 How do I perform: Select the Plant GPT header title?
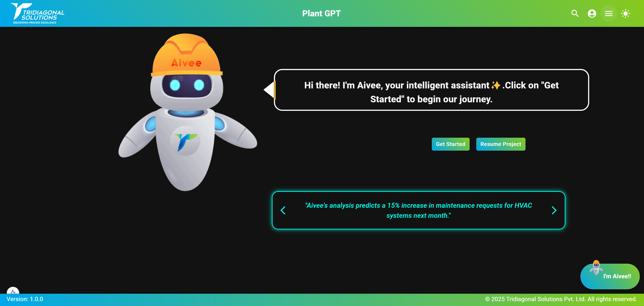coord(321,13)
